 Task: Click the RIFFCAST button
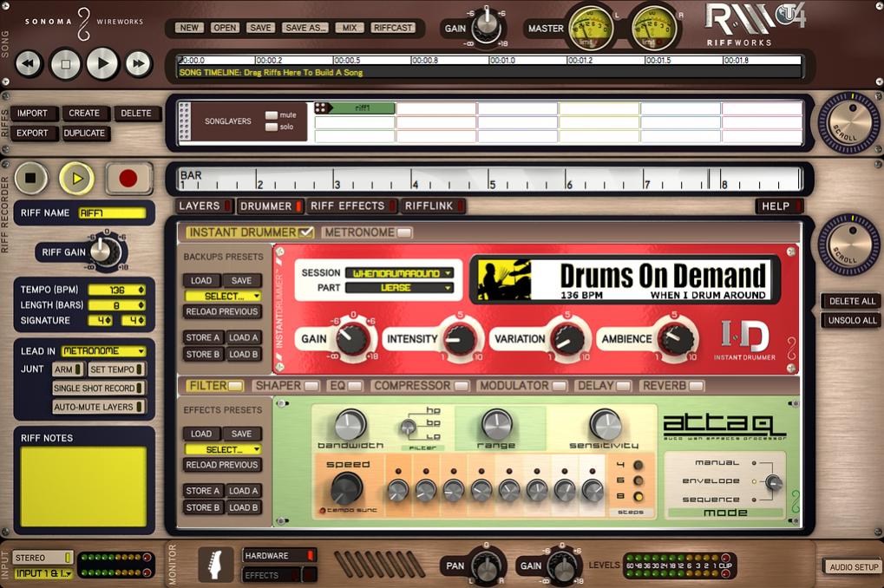tap(393, 28)
